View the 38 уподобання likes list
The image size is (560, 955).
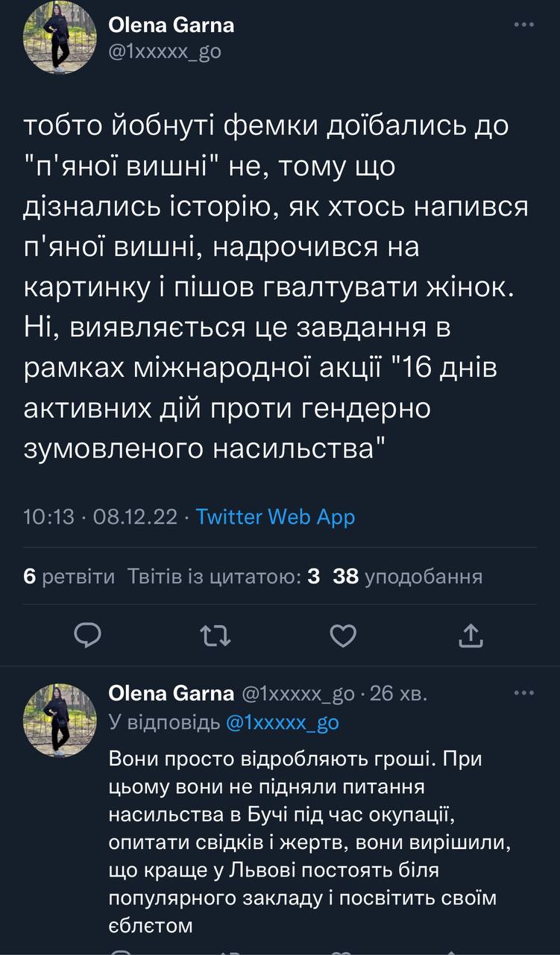click(407, 576)
